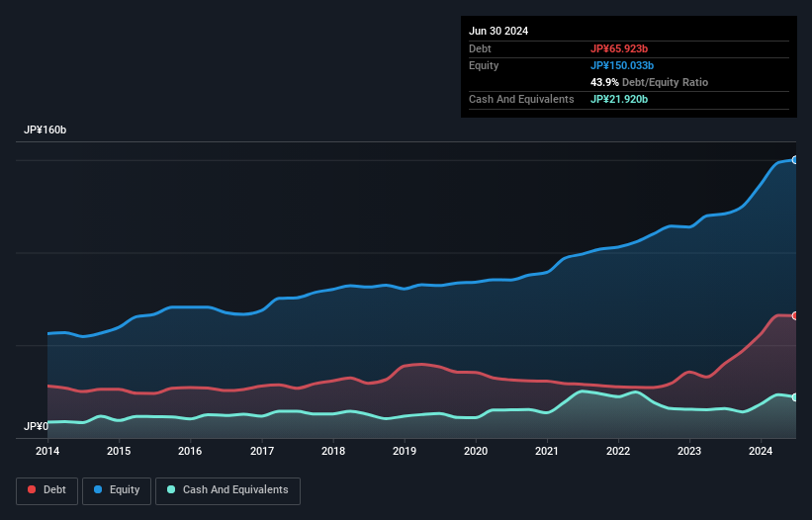Viewport: 812px width, 520px height.
Task: Select the 2021 x-axis label
Action: (547, 452)
